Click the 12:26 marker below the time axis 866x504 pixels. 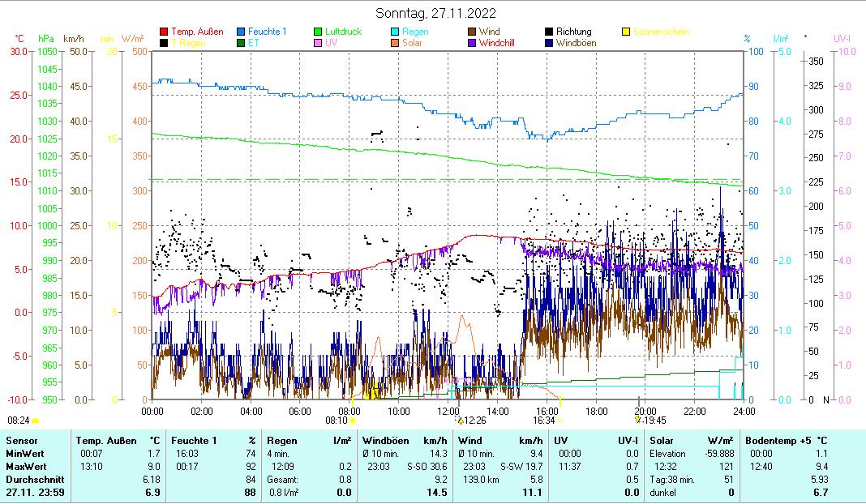[474, 420]
